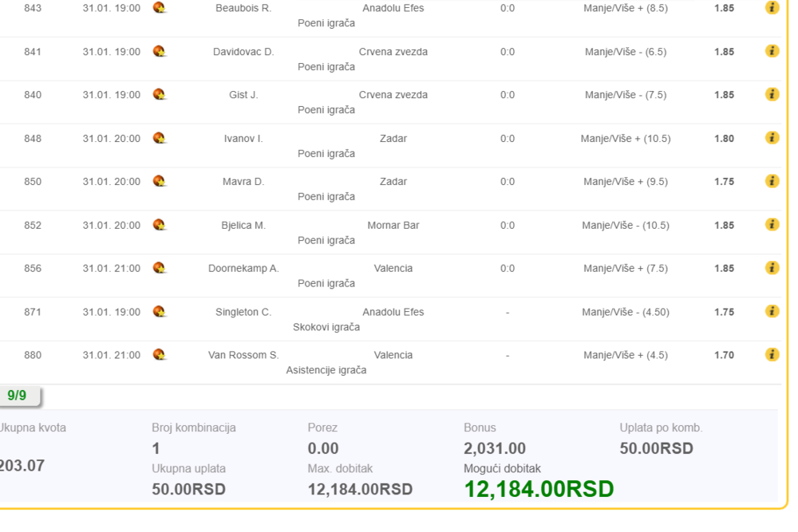Image resolution: width=798 pixels, height=532 pixels.
Task: Click basketball icon in Gist J. row
Action: tap(160, 95)
